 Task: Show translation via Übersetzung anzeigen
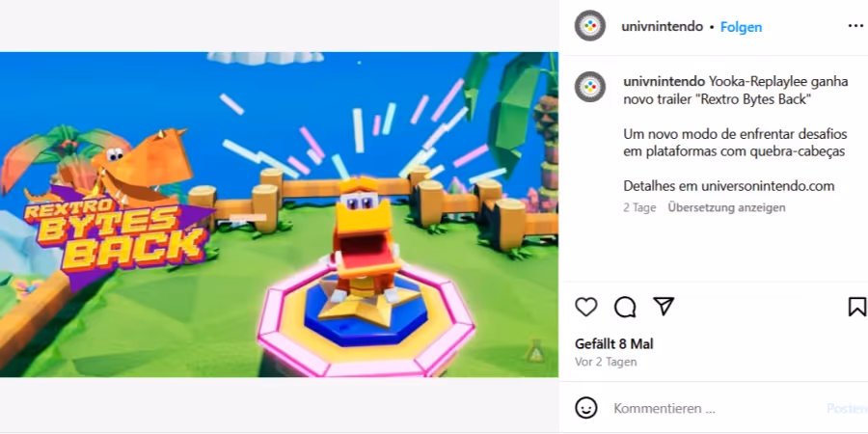click(x=726, y=207)
